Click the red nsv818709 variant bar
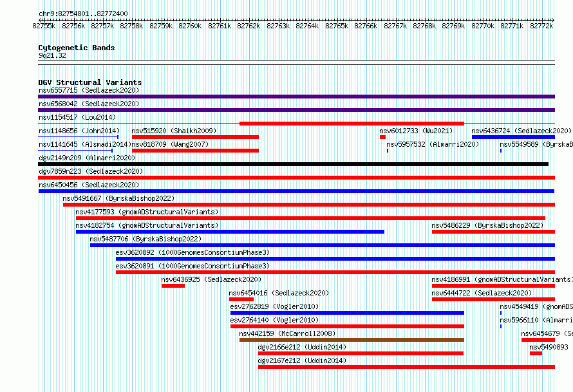 tap(195, 151)
